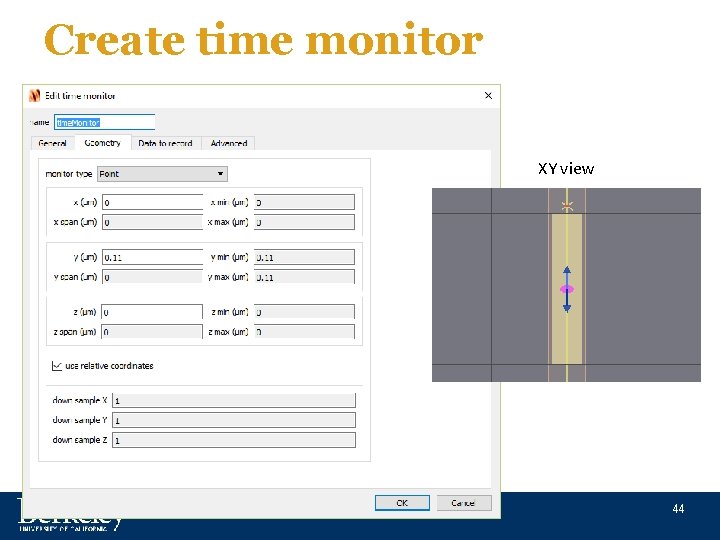Click the dialog title bar application icon
The width and height of the screenshot is (720, 540).
point(34,96)
